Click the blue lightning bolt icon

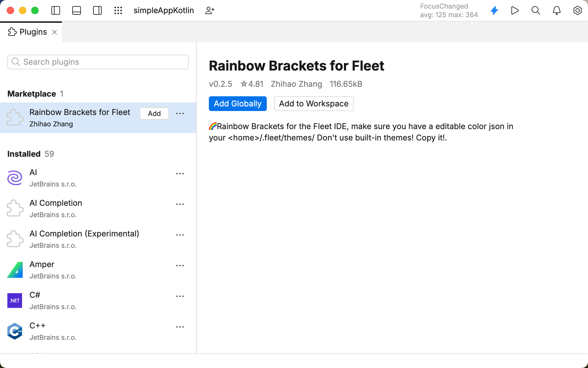point(494,10)
